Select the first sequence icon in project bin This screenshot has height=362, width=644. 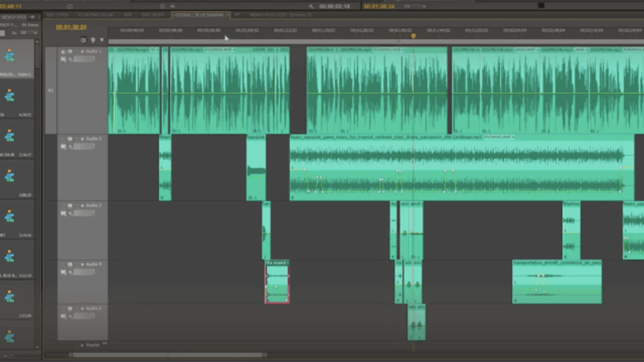(x=10, y=55)
